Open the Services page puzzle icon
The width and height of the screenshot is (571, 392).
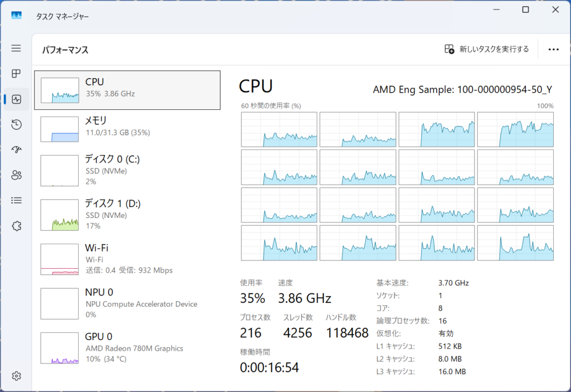16,226
